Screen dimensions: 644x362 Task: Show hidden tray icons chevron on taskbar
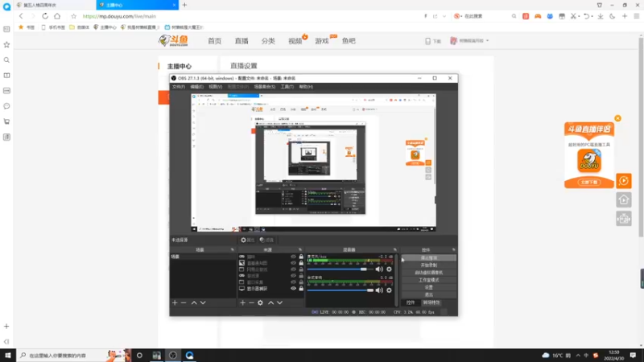578,356
